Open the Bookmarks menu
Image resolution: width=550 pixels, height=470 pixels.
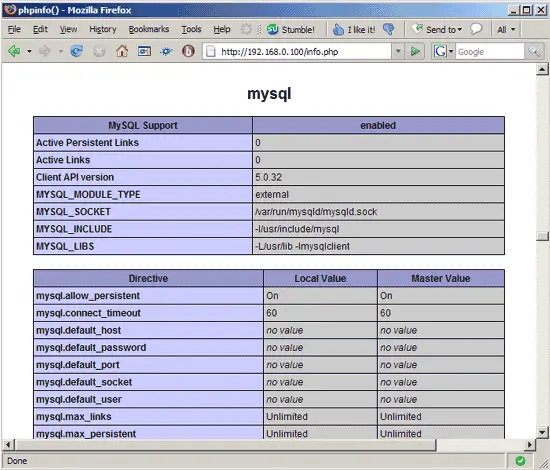(149, 29)
